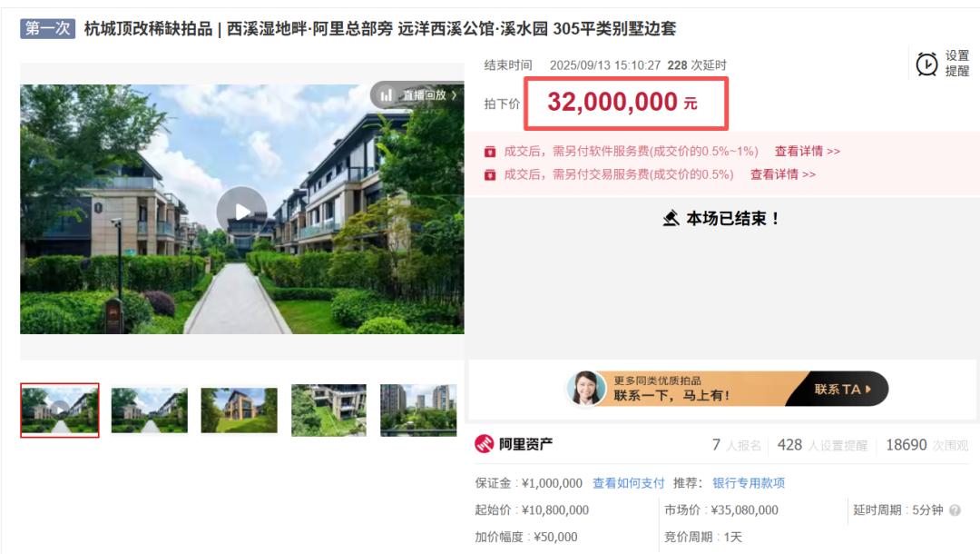The width and height of the screenshot is (980, 554).
Task: Click the red icon before software service fee
Action: point(490,152)
